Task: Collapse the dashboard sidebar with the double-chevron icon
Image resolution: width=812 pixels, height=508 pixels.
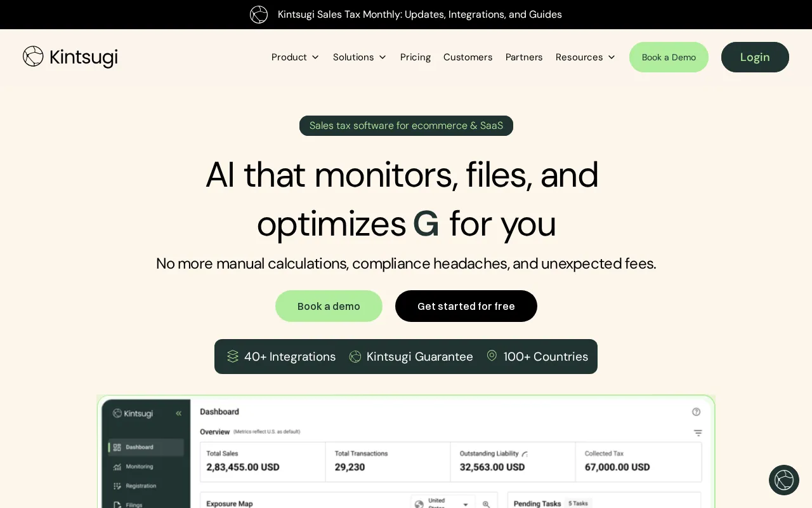Action: (x=179, y=413)
